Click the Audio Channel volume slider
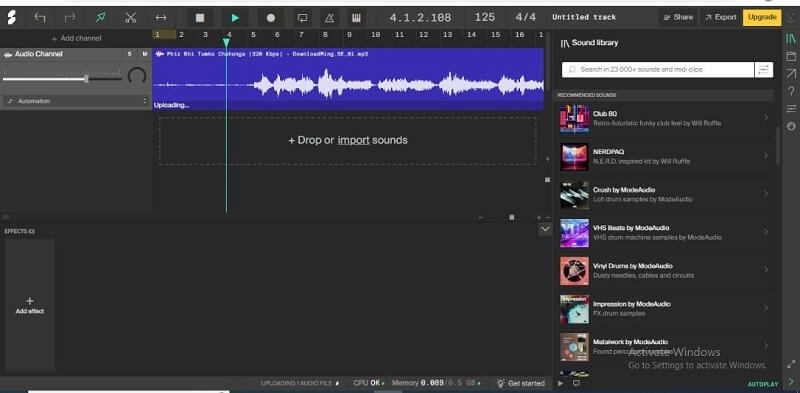Image resolution: width=800 pixels, height=393 pixels. 62,78
